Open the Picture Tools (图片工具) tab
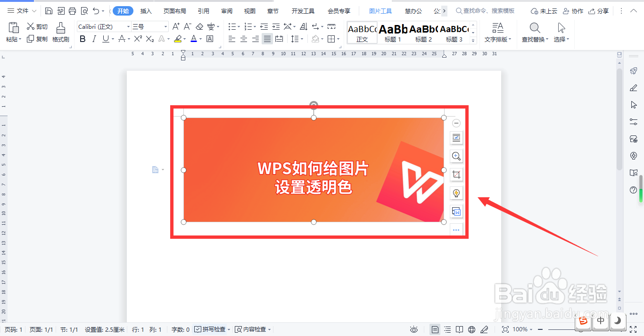The image size is (644, 336). pos(380,11)
